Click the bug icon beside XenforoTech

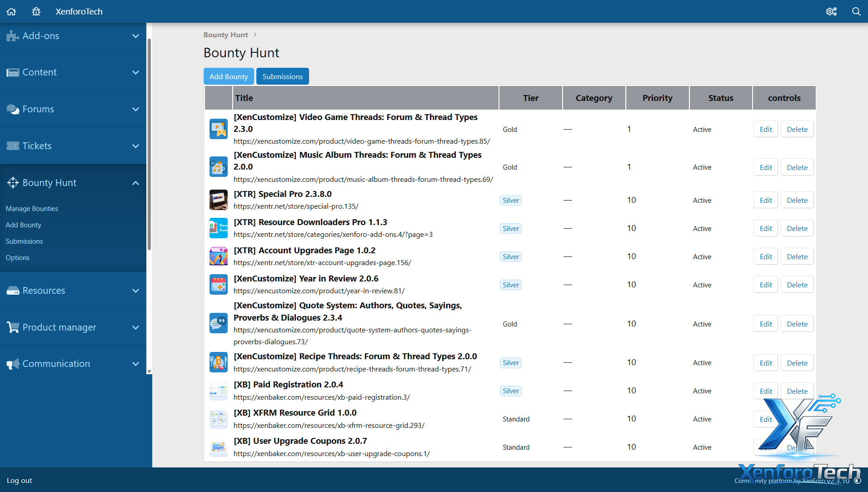(x=36, y=11)
